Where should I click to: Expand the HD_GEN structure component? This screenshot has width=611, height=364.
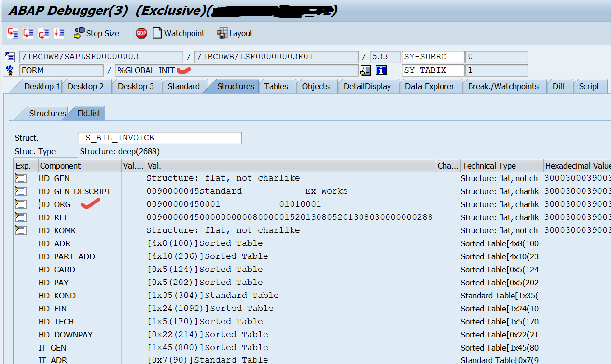click(x=20, y=178)
